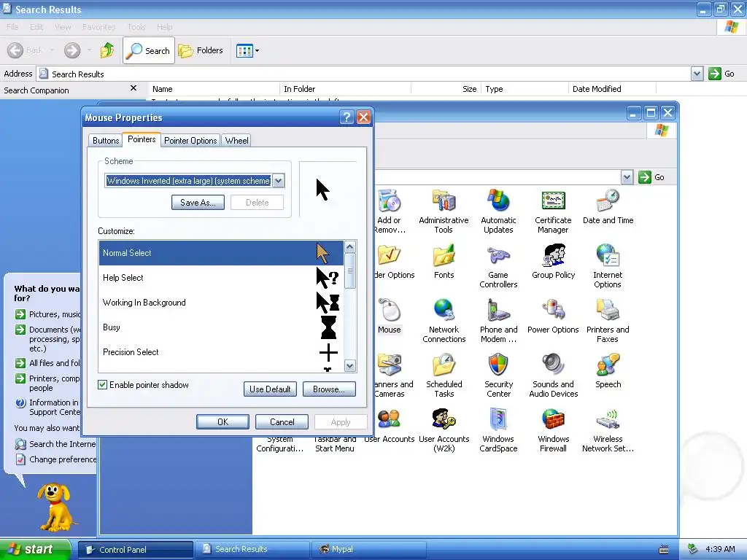Open Automatic Updates in Control Panel

[x=498, y=211]
